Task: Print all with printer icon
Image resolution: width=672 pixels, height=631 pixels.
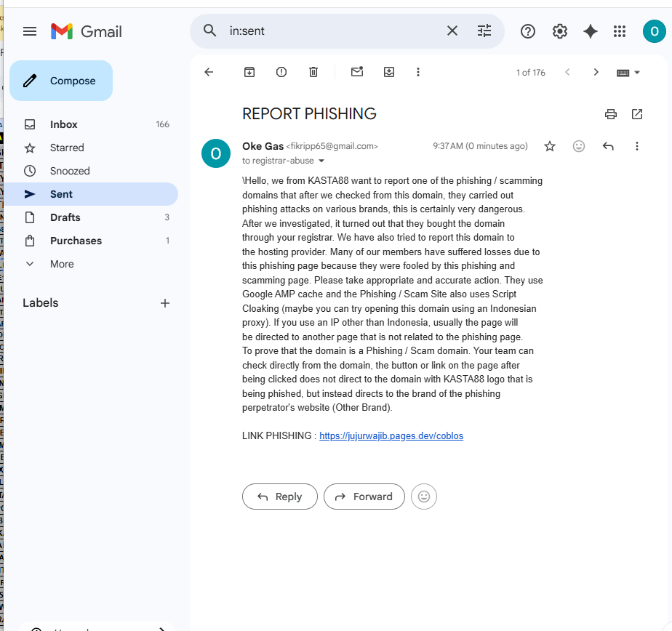Action: (611, 114)
